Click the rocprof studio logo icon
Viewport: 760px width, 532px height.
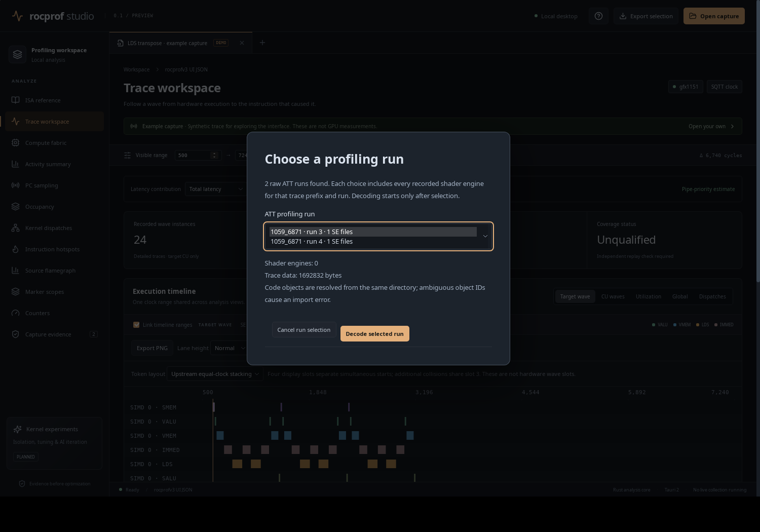(x=17, y=16)
